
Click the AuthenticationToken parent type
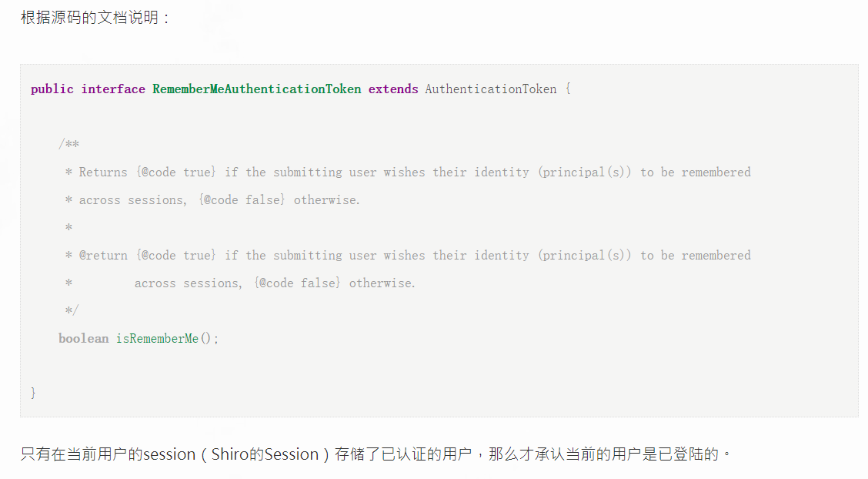pyautogui.click(x=491, y=89)
